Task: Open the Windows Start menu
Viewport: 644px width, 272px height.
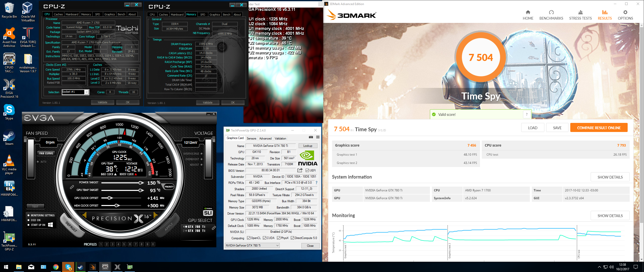Action: 6,267
